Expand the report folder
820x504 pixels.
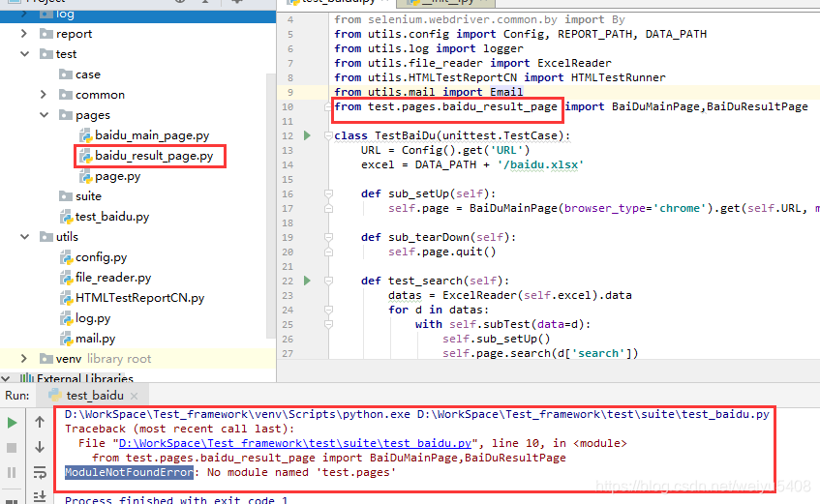(x=23, y=34)
